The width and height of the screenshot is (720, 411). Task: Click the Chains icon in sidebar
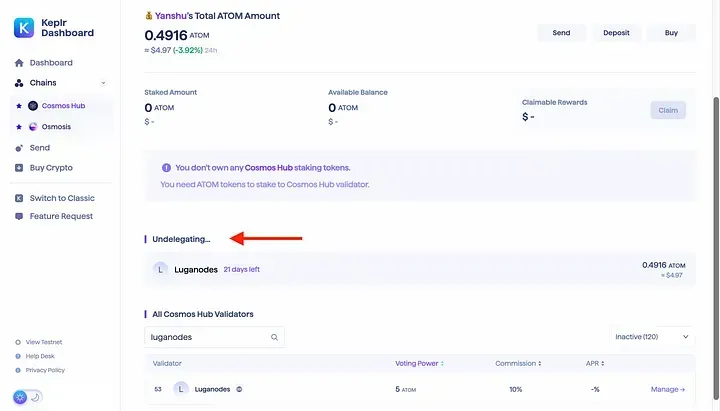tap(19, 83)
